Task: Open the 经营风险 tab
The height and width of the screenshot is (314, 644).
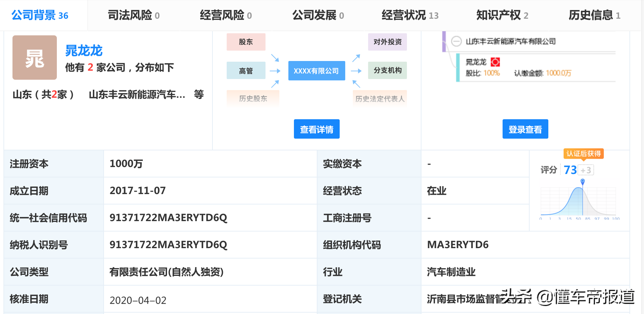Action: pos(226,15)
